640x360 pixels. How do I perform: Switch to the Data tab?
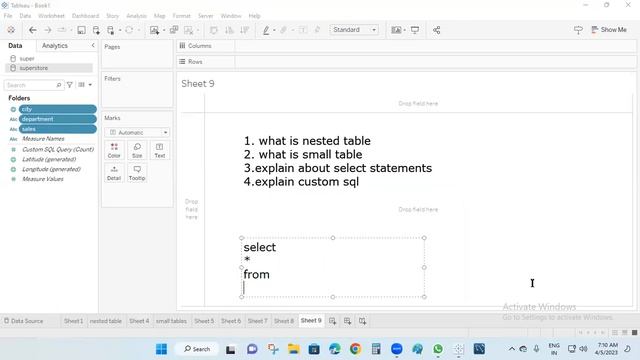click(x=15, y=46)
